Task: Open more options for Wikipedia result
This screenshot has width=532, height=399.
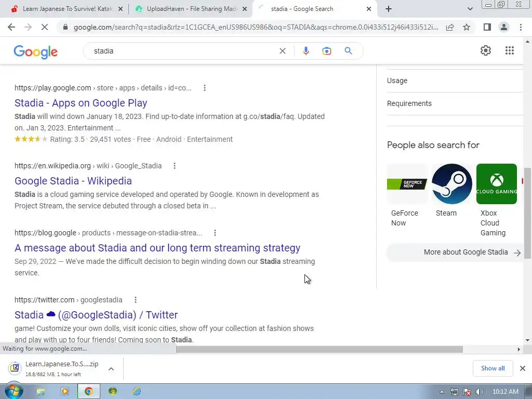Action: pos(175,166)
